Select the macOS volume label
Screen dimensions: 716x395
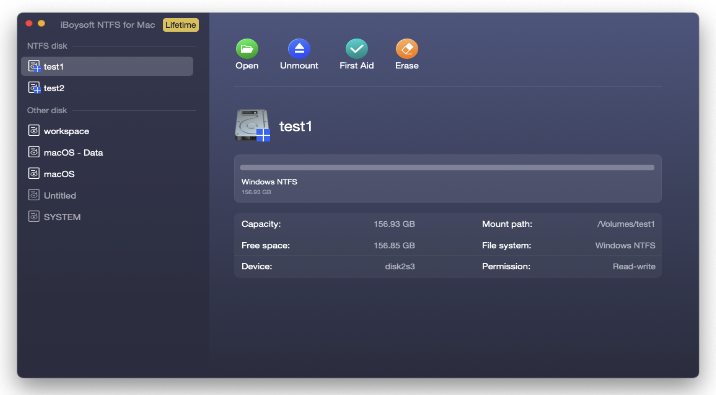pyautogui.click(x=59, y=174)
